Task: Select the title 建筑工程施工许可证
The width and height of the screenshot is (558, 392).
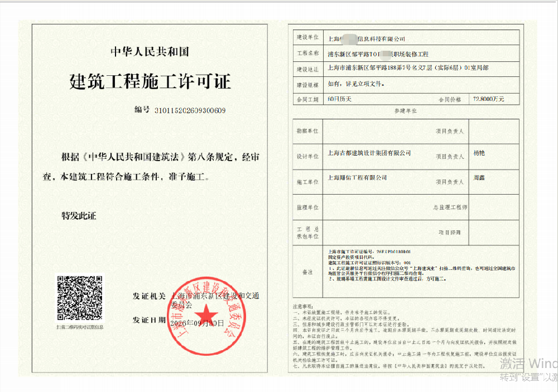Action: coord(150,81)
